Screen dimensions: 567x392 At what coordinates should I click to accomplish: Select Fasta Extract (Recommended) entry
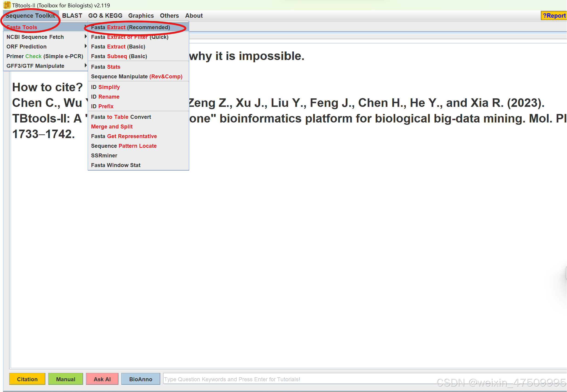pos(131,27)
